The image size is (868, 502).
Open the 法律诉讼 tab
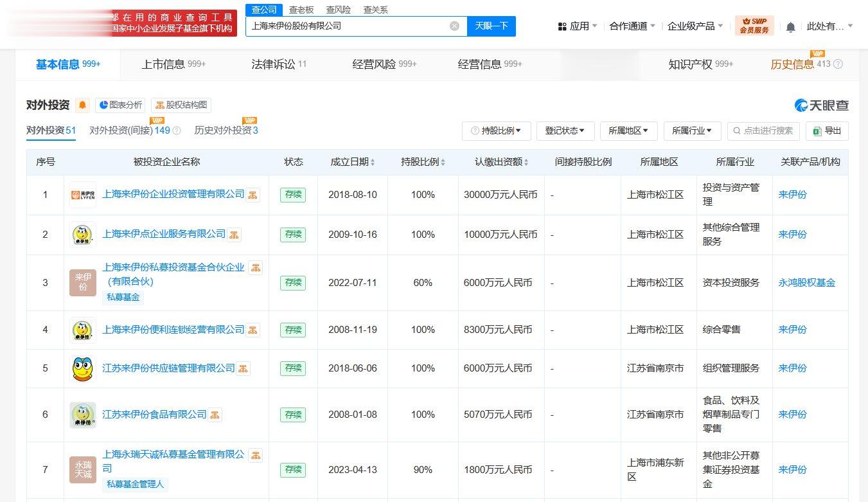pyautogui.click(x=279, y=64)
